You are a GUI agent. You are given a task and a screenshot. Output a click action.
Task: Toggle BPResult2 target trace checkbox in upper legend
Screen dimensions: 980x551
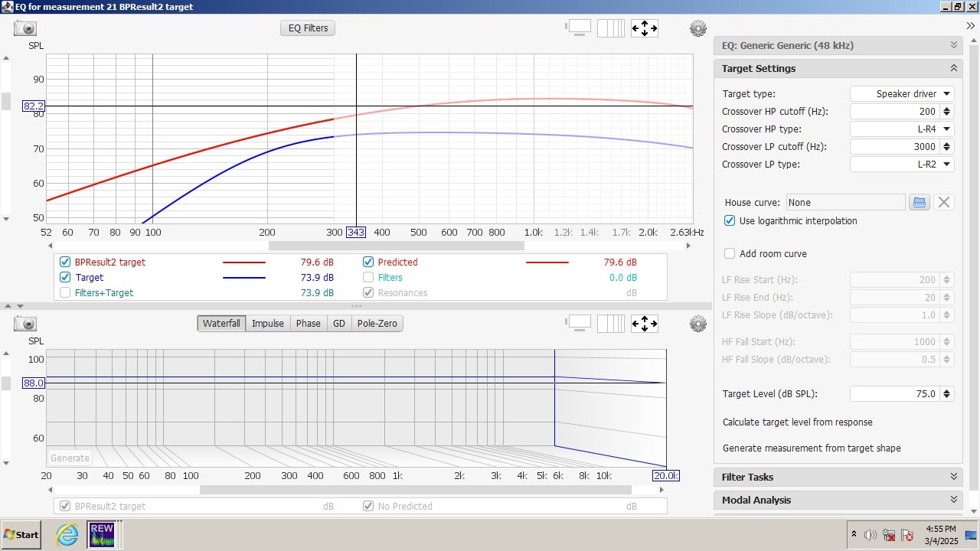point(65,262)
